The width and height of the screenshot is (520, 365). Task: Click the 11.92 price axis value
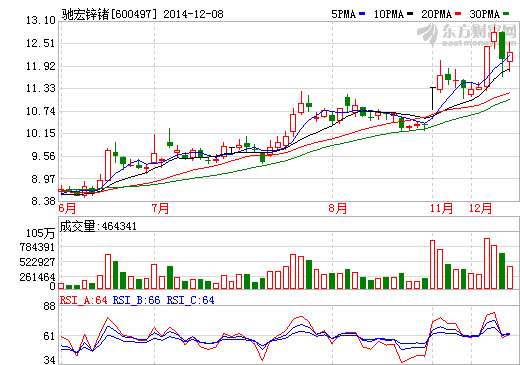(41, 66)
